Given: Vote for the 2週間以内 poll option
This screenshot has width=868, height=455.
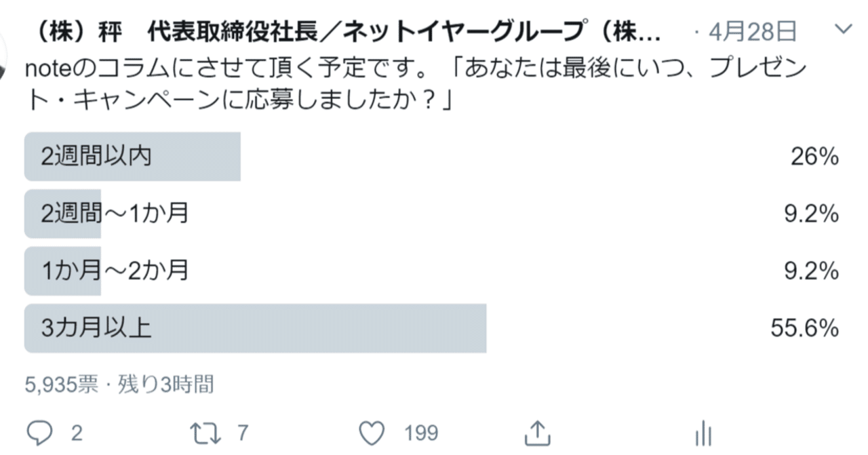Looking at the screenshot, I should [x=132, y=157].
